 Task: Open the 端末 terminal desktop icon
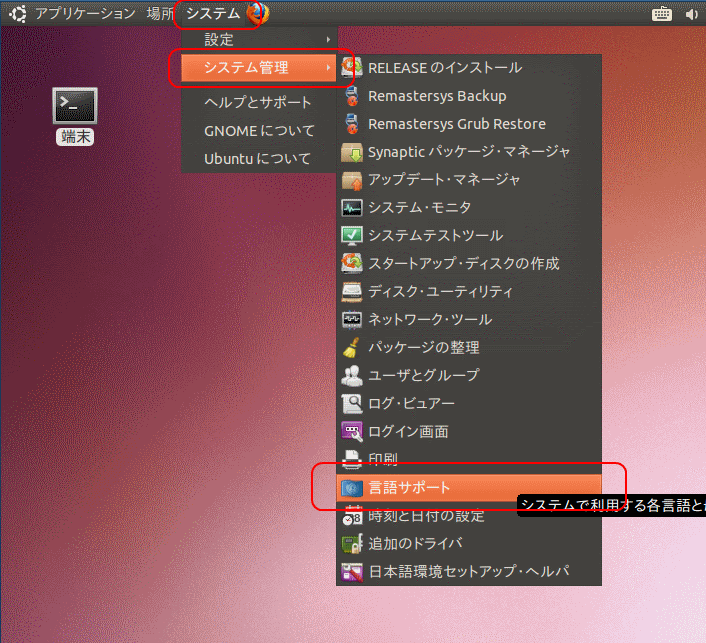(x=75, y=106)
